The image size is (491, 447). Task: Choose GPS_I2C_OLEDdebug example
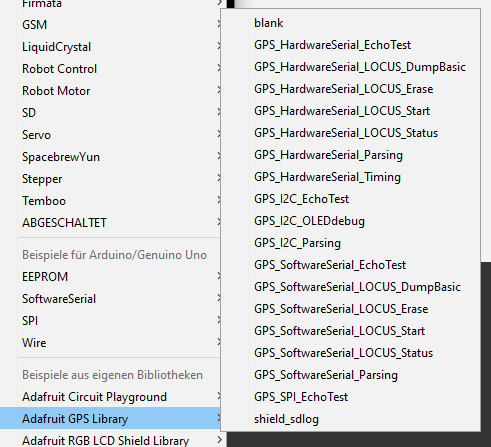coord(351,221)
